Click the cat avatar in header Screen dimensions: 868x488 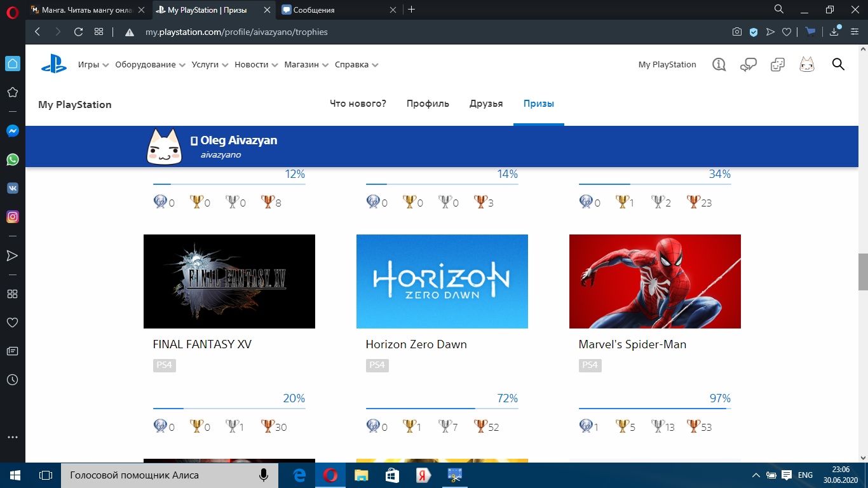pyautogui.click(x=807, y=65)
